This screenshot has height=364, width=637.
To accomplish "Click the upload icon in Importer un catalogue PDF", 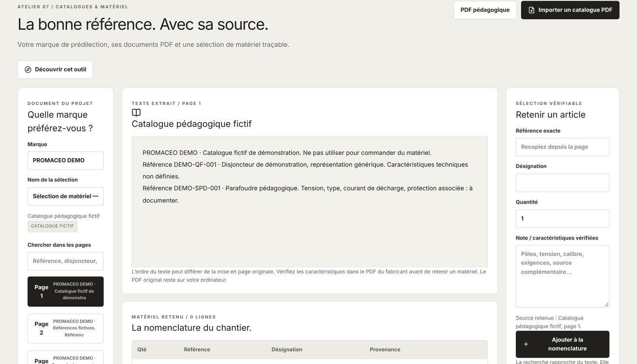I will 532,10.
